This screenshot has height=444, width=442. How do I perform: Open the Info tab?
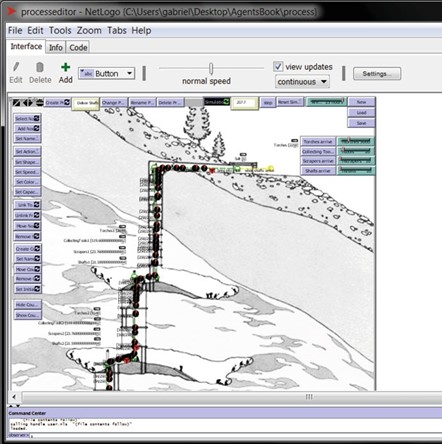(56, 48)
